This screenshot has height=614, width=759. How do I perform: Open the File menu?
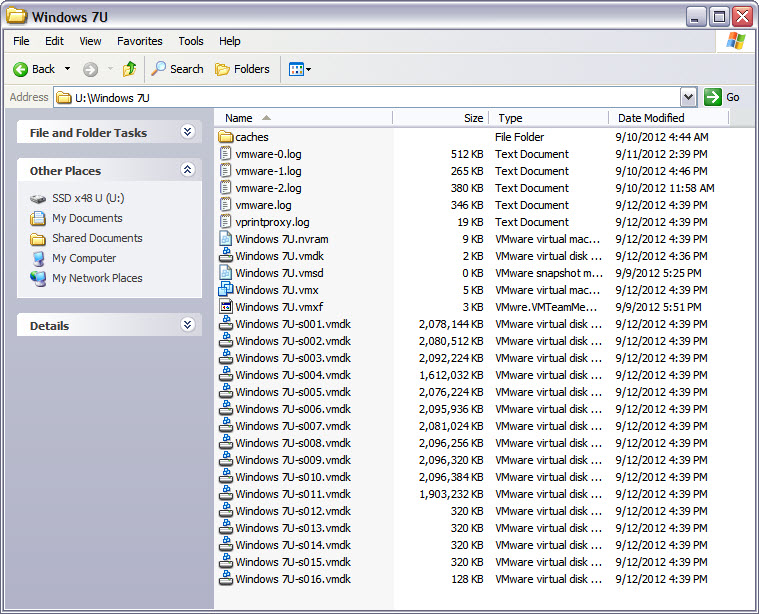(21, 41)
